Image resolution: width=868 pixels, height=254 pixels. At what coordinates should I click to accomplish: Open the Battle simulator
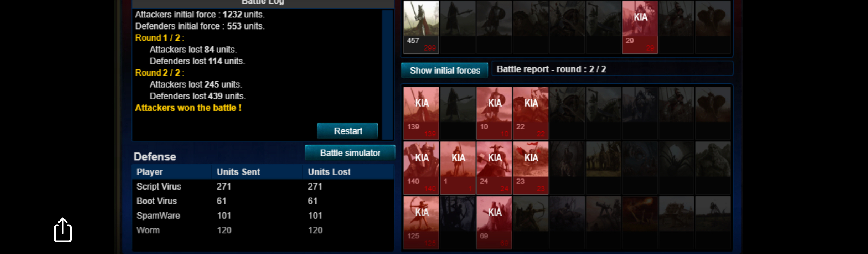[350, 153]
